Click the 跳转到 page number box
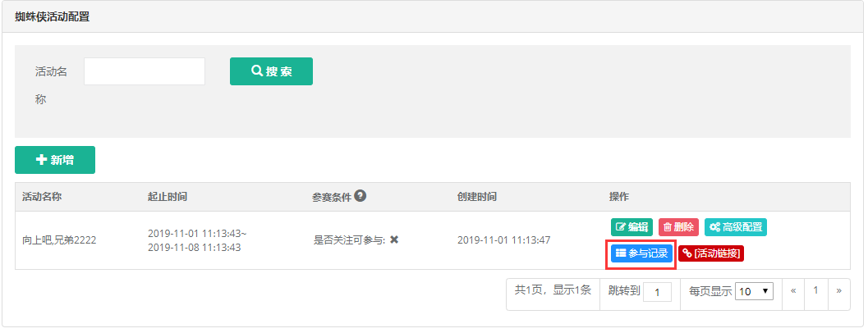Image resolution: width=868 pixels, height=333 pixels. point(657,291)
